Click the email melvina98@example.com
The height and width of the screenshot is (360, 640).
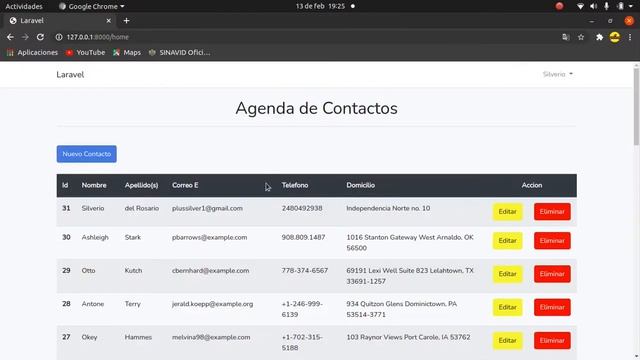point(211,337)
